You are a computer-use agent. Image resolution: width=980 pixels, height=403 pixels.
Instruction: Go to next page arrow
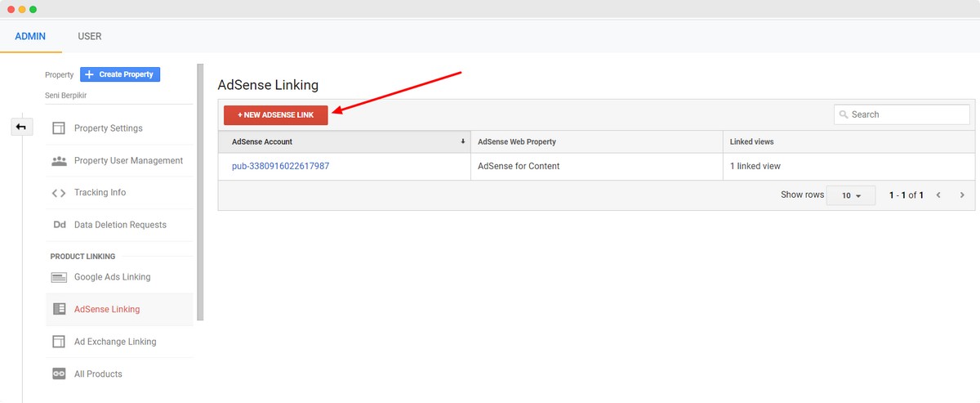(x=962, y=195)
